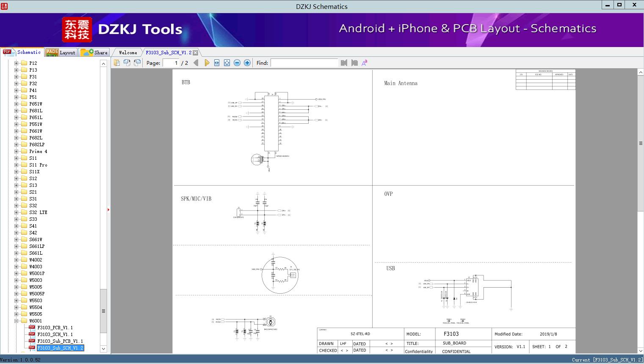Click the page number input field

(171, 63)
